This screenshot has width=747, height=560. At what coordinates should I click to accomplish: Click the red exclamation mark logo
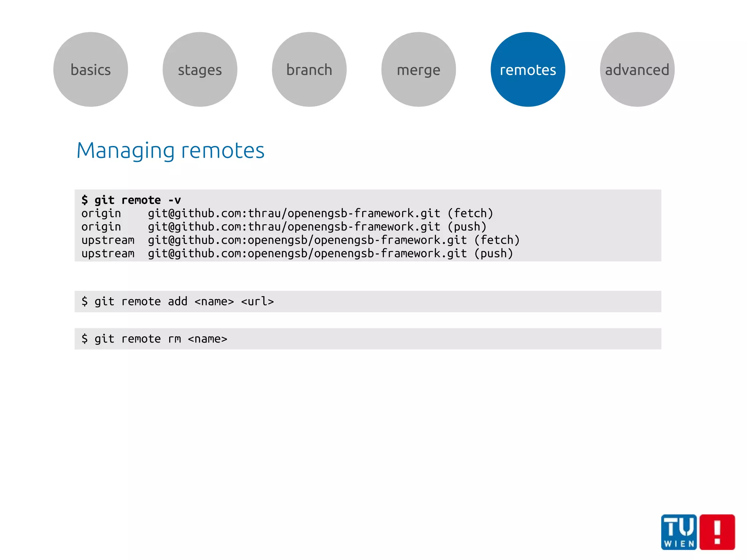click(x=717, y=532)
